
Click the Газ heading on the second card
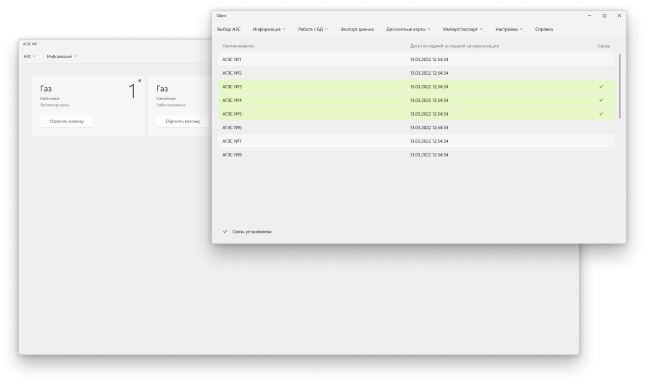162,89
